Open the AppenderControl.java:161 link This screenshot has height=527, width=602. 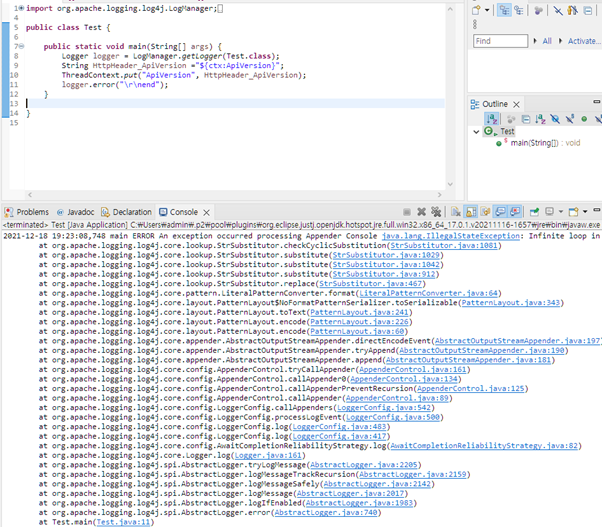[412, 369]
